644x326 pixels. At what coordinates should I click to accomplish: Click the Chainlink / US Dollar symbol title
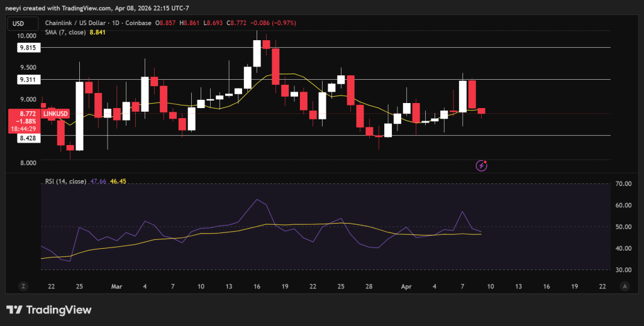(74, 23)
